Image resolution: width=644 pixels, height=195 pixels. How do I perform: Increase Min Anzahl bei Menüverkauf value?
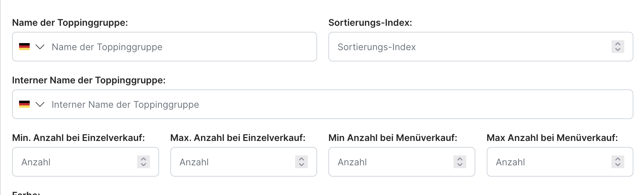[x=460, y=159]
